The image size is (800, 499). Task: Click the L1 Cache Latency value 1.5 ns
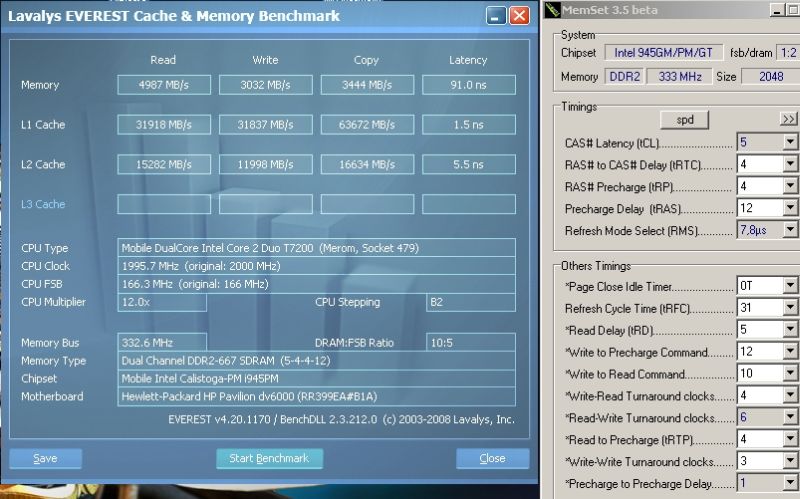click(468, 124)
